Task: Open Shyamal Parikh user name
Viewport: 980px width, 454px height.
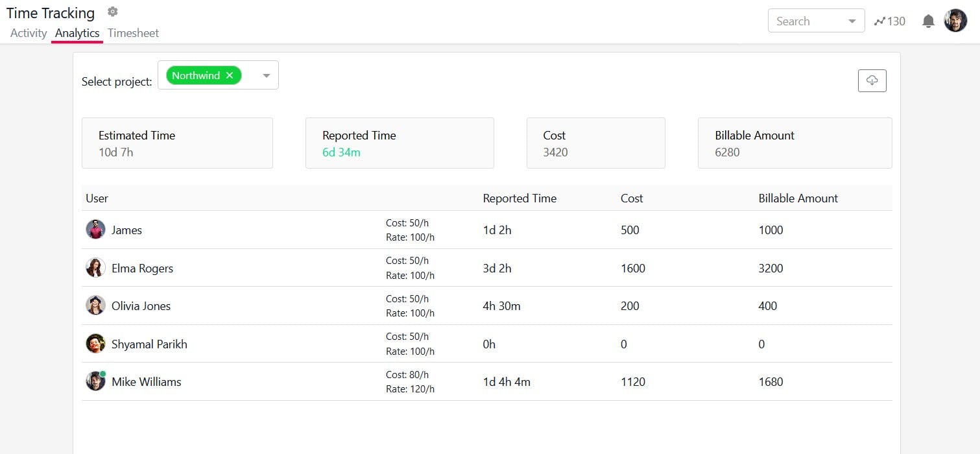Action: click(x=149, y=344)
